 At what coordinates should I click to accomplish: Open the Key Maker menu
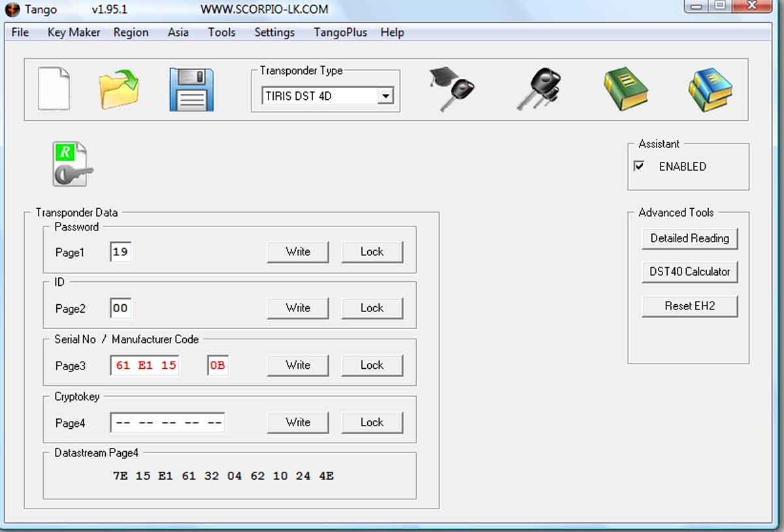(74, 32)
